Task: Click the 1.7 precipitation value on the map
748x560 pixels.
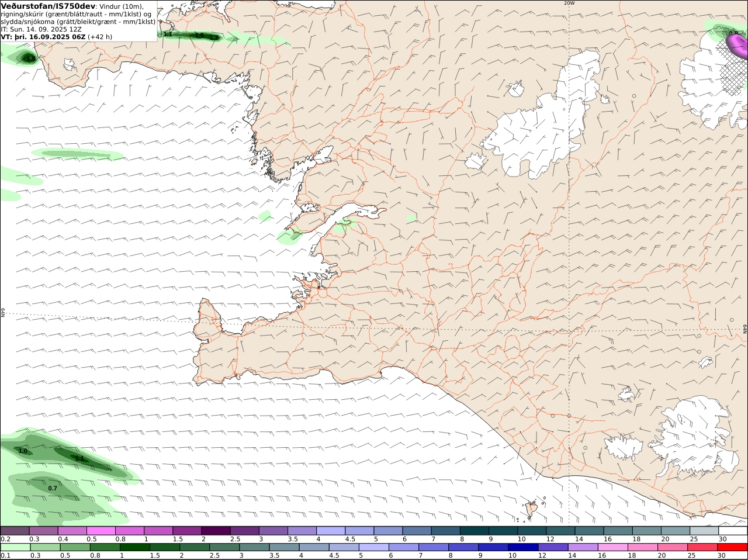Action: point(214,37)
